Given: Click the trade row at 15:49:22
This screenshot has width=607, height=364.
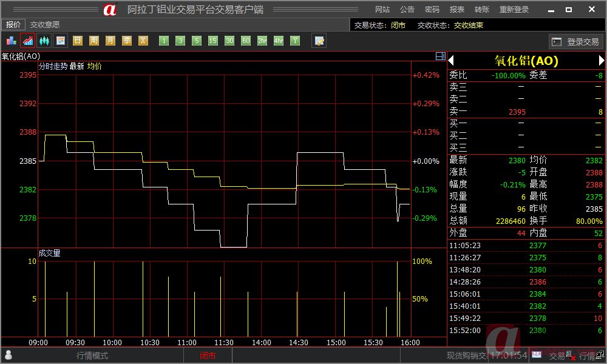Looking at the screenshot, I should pyautogui.click(x=525, y=318).
